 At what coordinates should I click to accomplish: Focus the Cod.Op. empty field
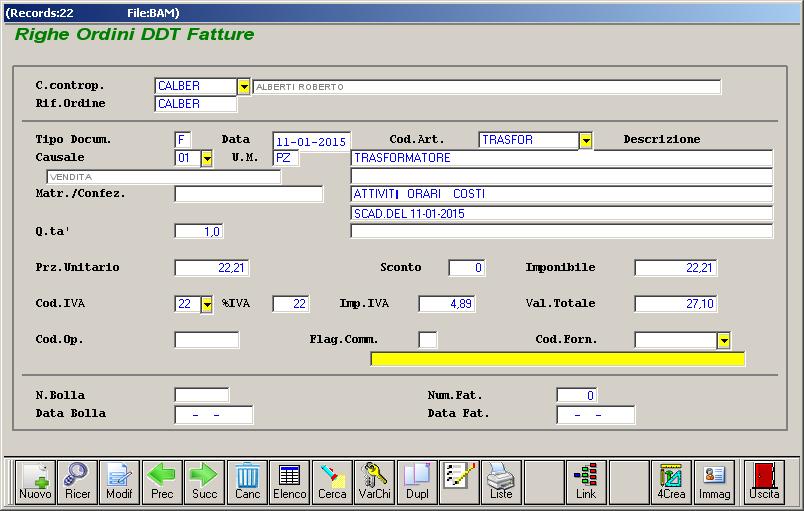tap(207, 340)
